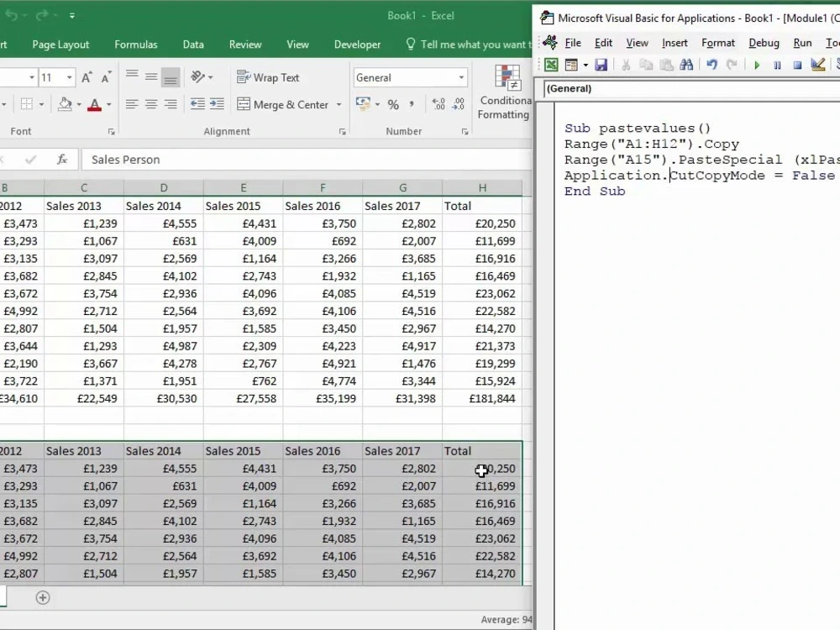The height and width of the screenshot is (630, 840).
Task: Click the Tell me what you want box
Action: (468, 45)
